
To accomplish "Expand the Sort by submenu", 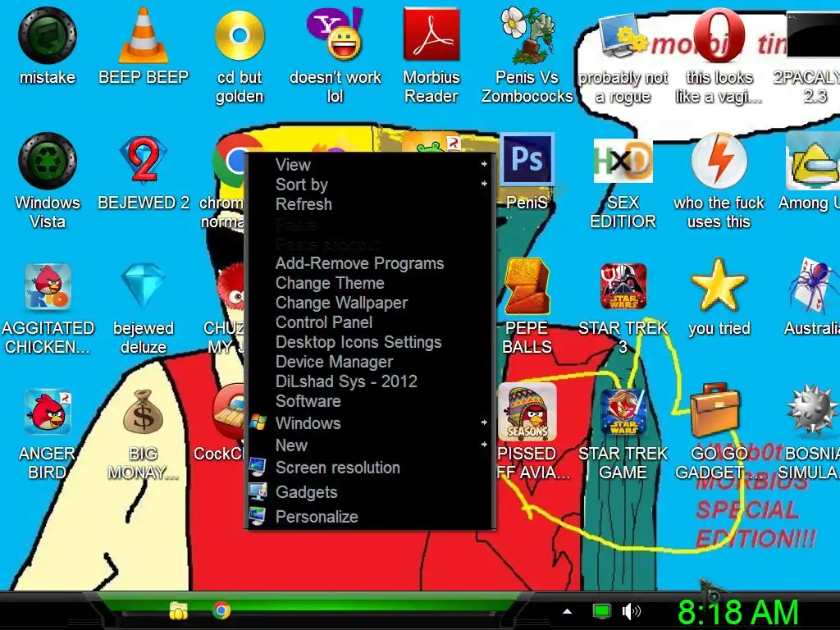I will click(370, 185).
